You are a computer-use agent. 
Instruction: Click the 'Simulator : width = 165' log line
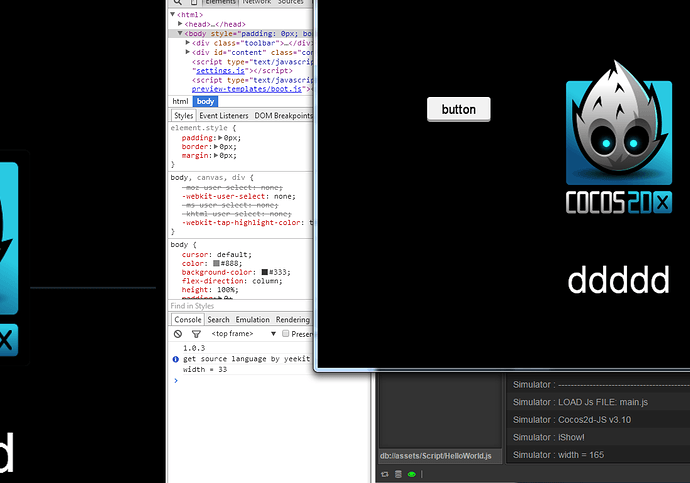coord(558,455)
